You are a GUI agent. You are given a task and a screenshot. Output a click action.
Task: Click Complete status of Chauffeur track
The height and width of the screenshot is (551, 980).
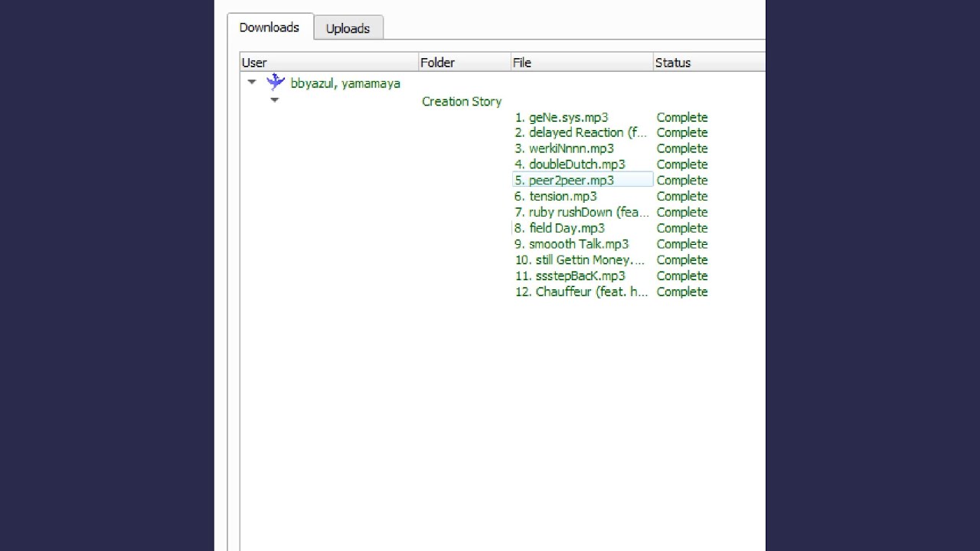click(x=682, y=292)
